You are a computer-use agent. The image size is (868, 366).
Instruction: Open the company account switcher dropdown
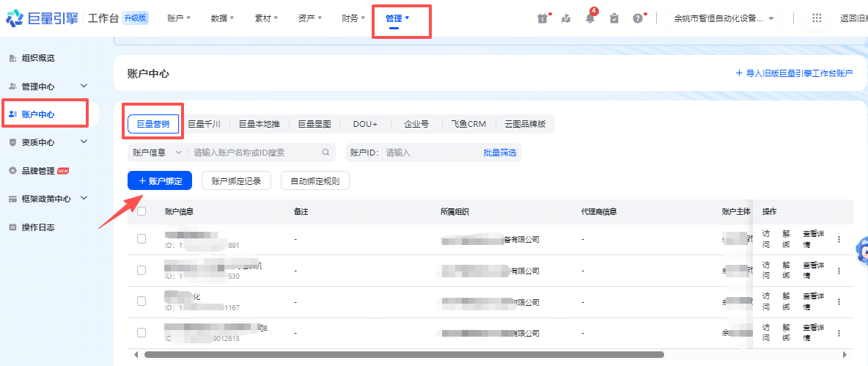(724, 18)
